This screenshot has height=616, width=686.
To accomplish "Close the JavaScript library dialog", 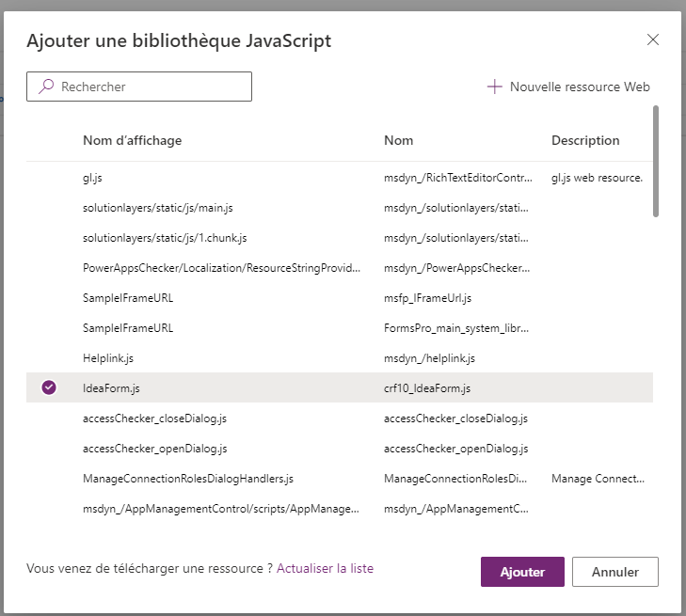I will pyautogui.click(x=653, y=39).
